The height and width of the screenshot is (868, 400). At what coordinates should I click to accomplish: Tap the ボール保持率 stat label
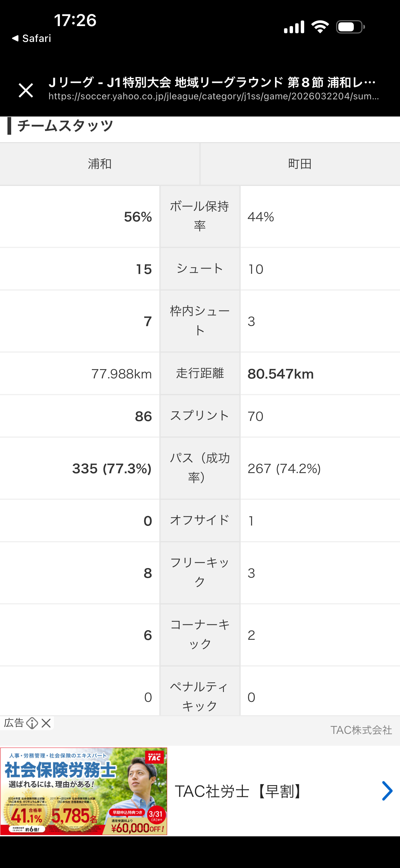tap(200, 216)
